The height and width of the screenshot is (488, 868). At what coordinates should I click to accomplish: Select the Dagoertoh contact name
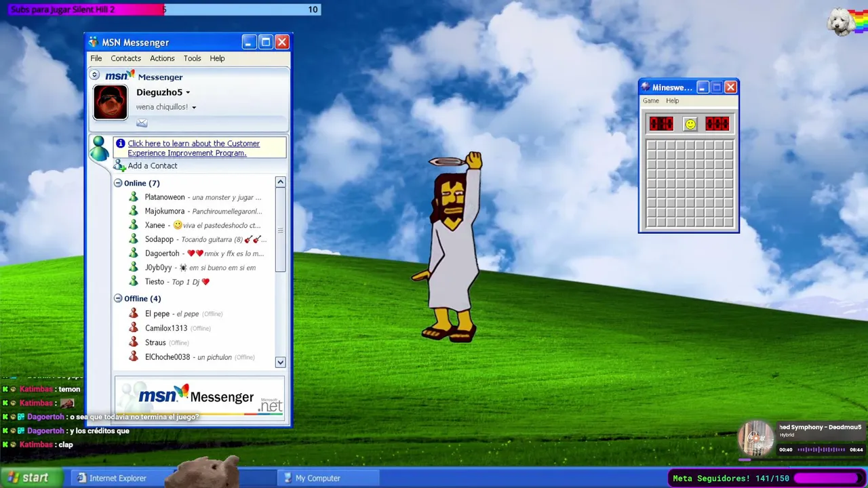point(162,253)
